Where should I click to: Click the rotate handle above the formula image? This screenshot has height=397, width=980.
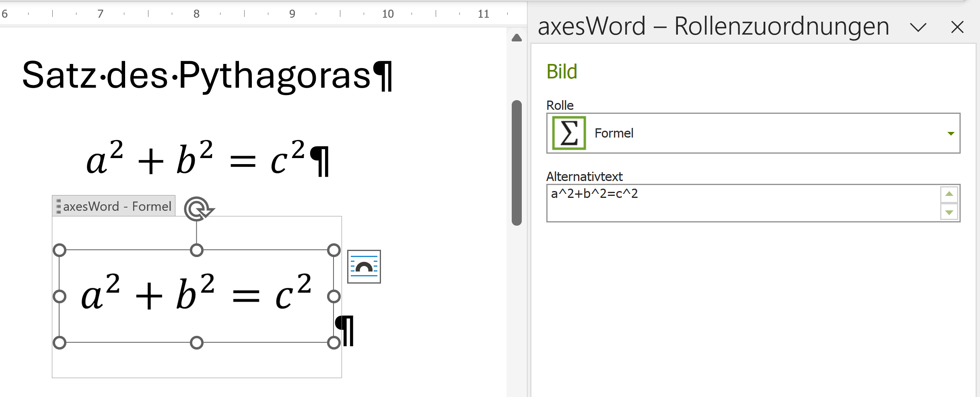(198, 208)
